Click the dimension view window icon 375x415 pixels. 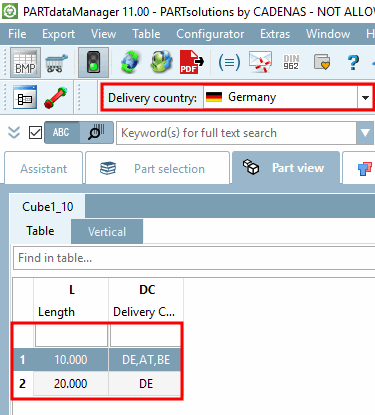[25, 97]
